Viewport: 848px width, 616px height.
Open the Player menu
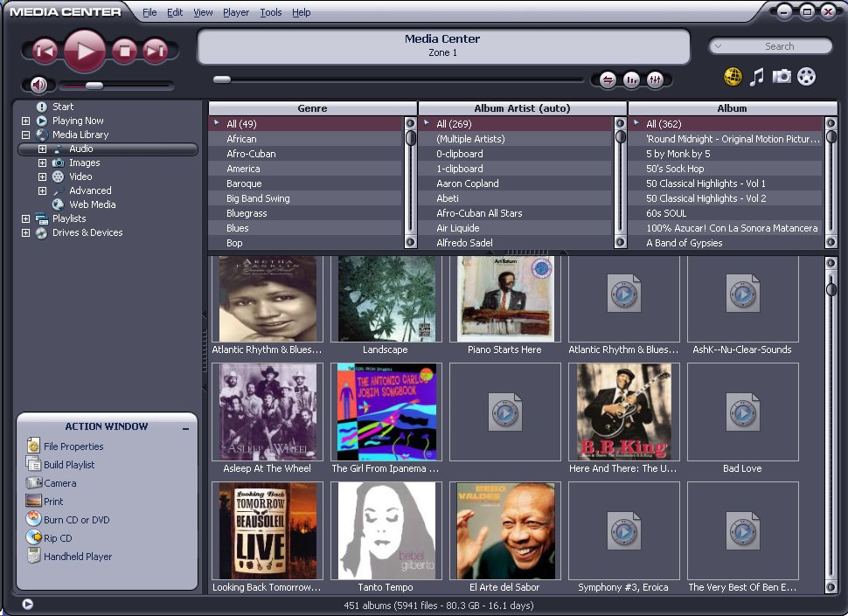tap(236, 12)
